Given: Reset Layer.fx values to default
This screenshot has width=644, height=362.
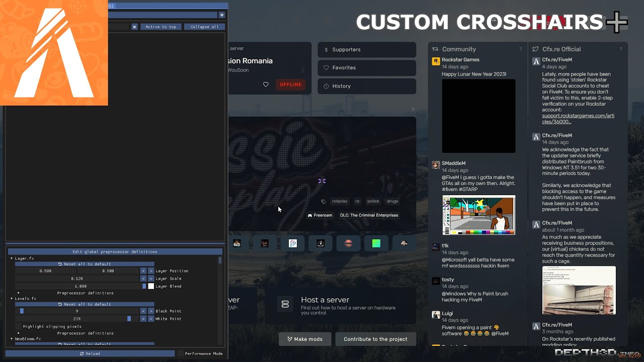Looking at the screenshot, I should click(85, 264).
